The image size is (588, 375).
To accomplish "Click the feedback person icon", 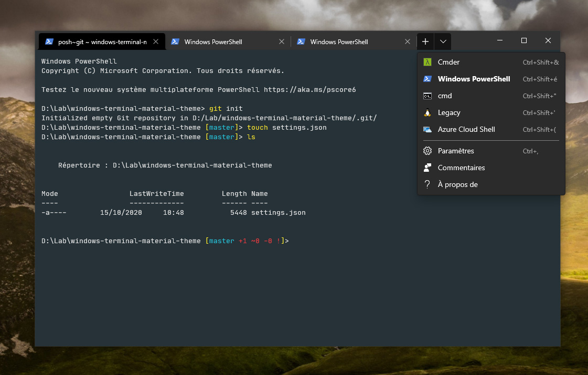I will coord(427,168).
